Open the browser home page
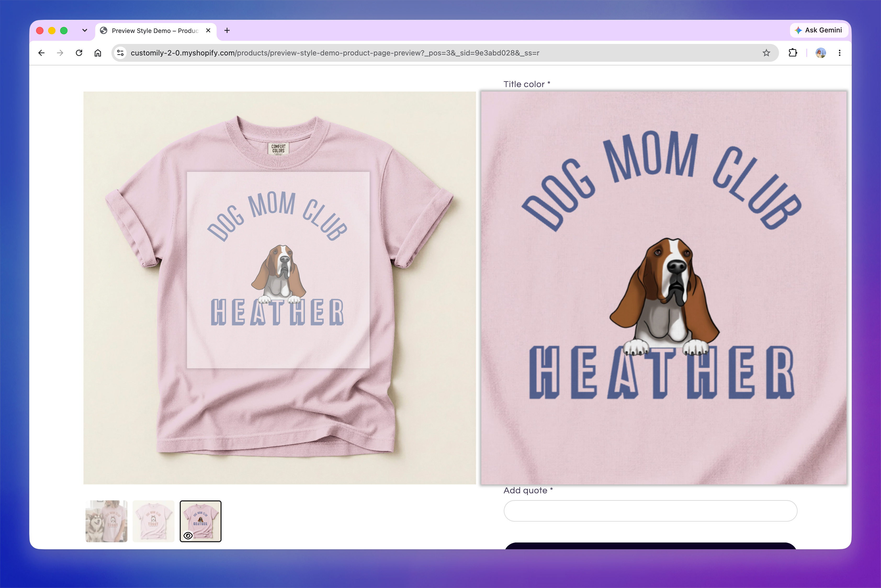Viewport: 881px width, 588px height. pos(98,53)
